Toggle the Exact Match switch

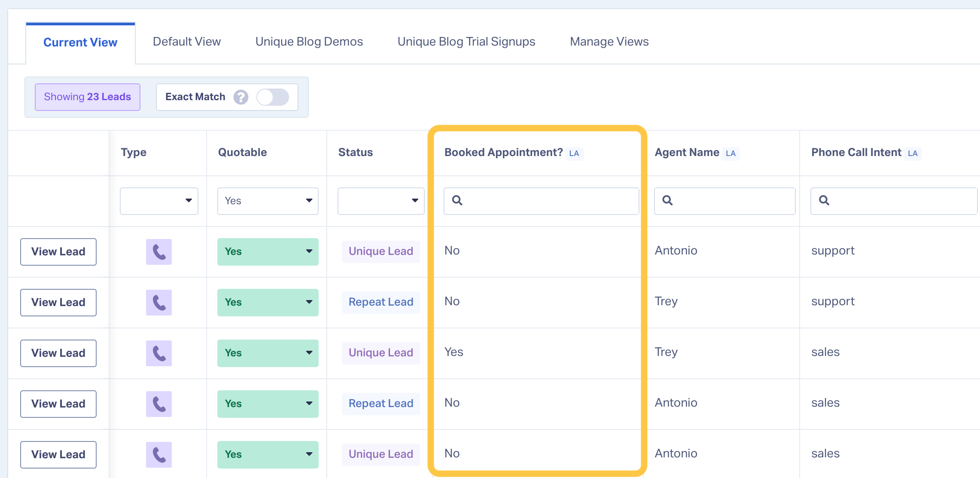[273, 97]
